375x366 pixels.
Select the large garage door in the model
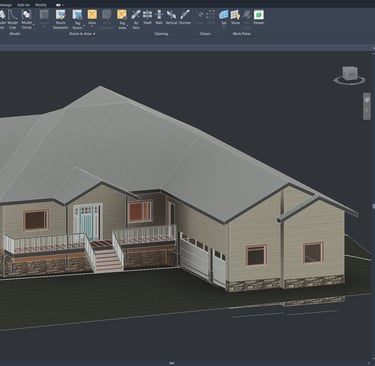[194, 256]
